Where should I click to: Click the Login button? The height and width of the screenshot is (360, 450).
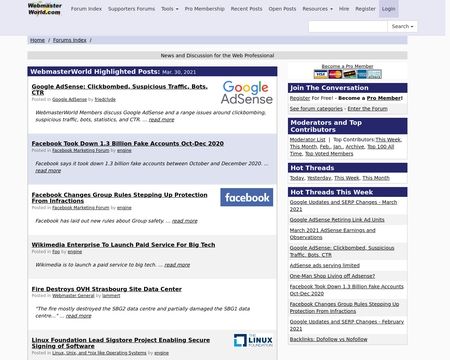click(x=389, y=9)
